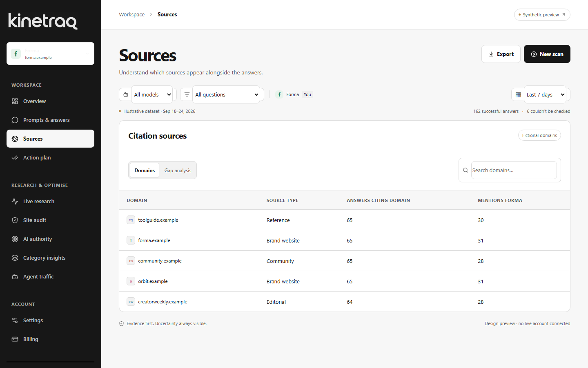This screenshot has height=368, width=588.
Task: Click the Forma workspace avatar icon
Action: click(x=16, y=54)
